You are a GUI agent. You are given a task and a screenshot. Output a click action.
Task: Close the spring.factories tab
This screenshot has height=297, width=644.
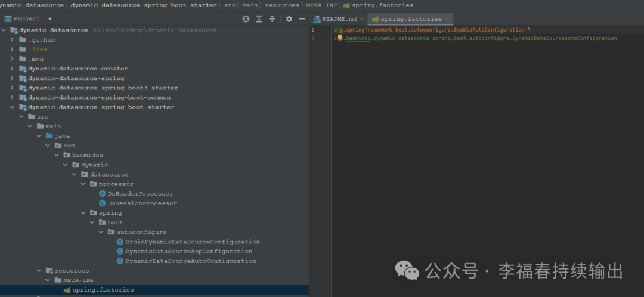tap(448, 19)
